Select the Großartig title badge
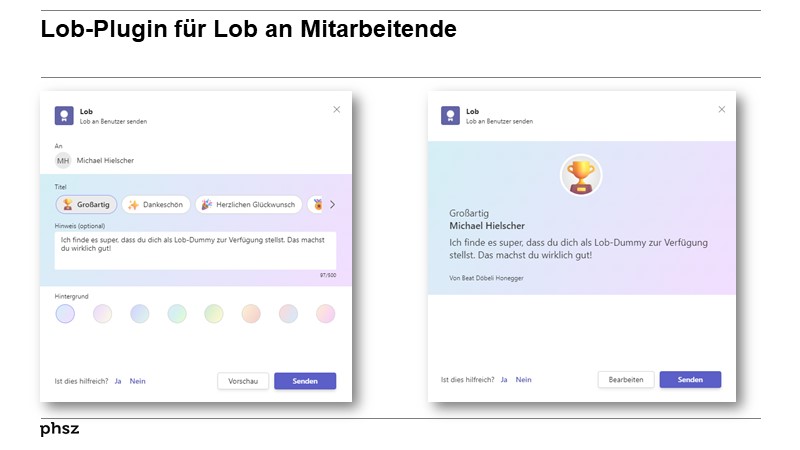Image resolution: width=800 pixels, height=450 pixels. (x=86, y=205)
